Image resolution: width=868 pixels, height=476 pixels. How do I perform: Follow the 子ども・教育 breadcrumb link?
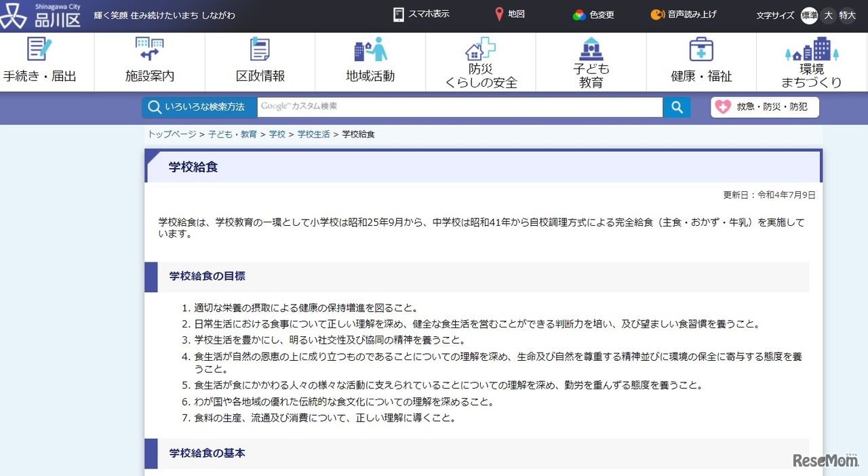pyautogui.click(x=233, y=134)
